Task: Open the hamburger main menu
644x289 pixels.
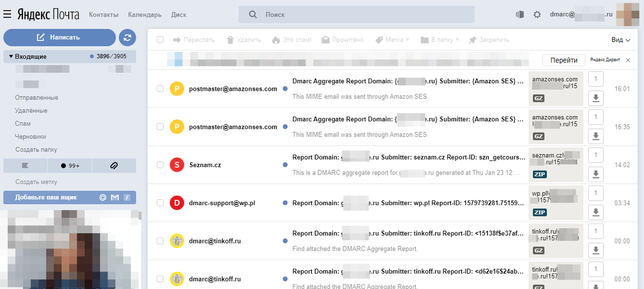Action: tap(7, 15)
